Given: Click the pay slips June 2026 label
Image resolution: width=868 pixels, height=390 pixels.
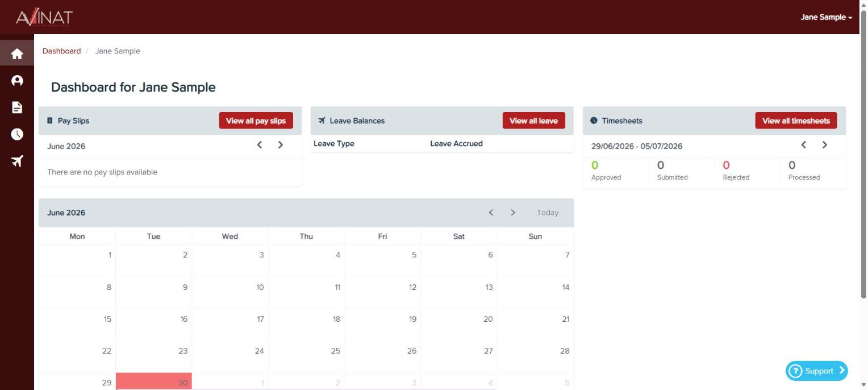Looking at the screenshot, I should [x=66, y=146].
